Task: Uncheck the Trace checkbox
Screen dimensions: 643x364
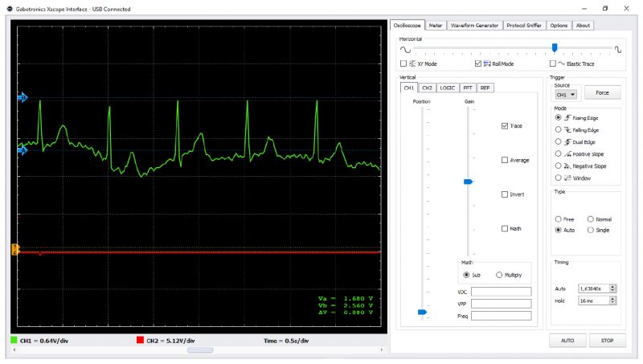Action: pos(505,126)
